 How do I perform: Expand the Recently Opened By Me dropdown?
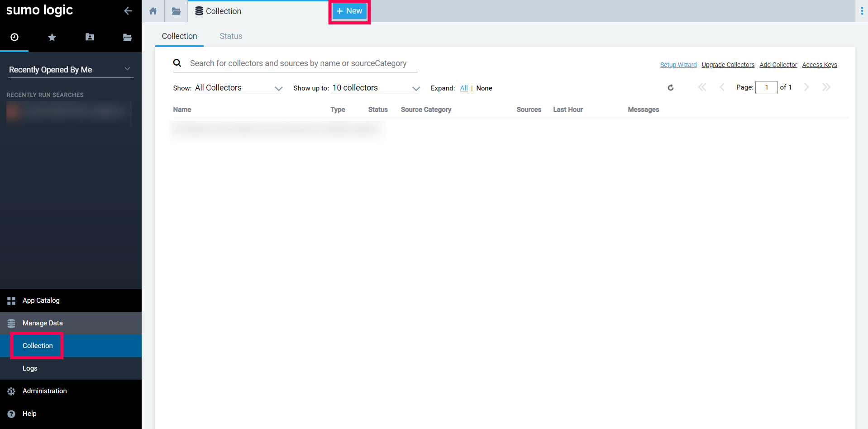[x=71, y=69]
